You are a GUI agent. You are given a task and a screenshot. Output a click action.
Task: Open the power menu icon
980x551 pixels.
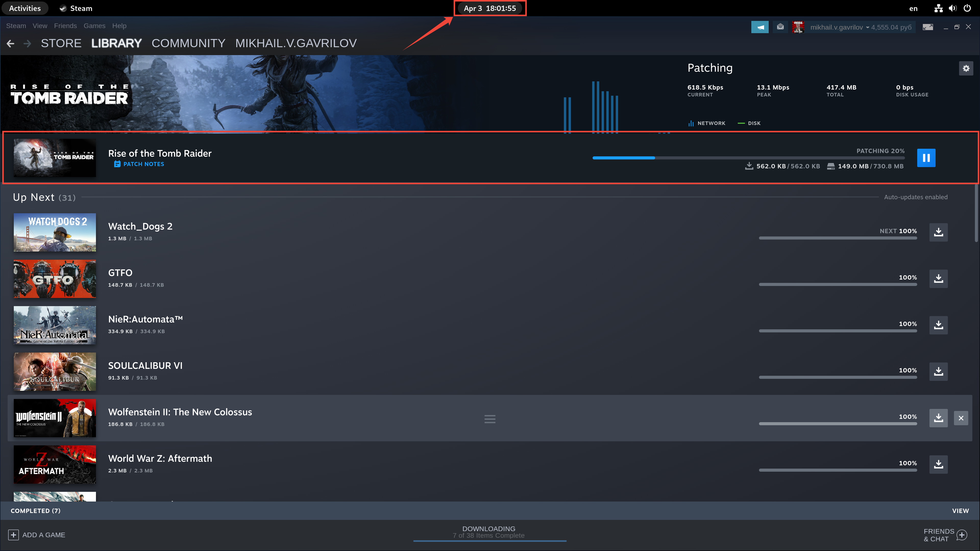pos(967,8)
